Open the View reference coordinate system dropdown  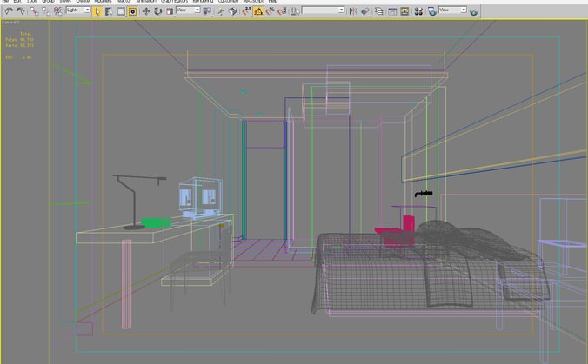point(188,10)
